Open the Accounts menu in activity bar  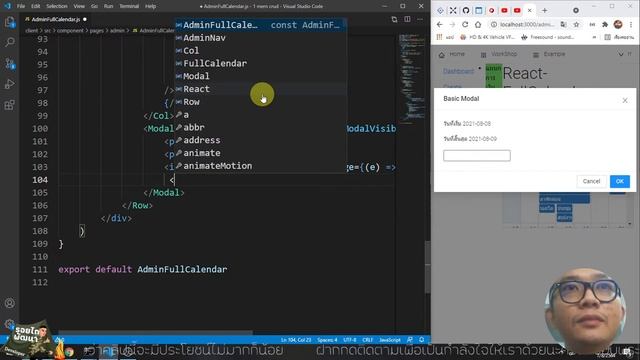pos(9,303)
